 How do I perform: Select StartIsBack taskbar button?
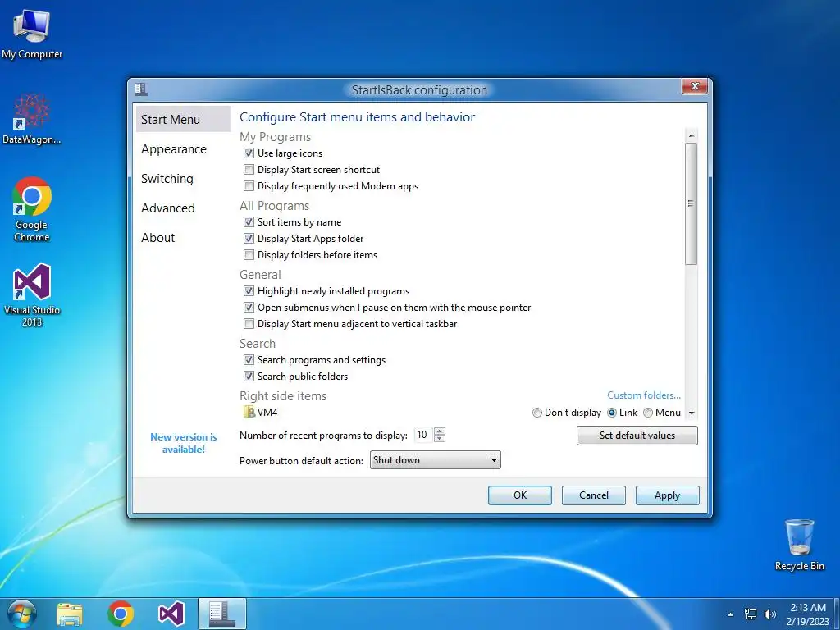coord(221,614)
